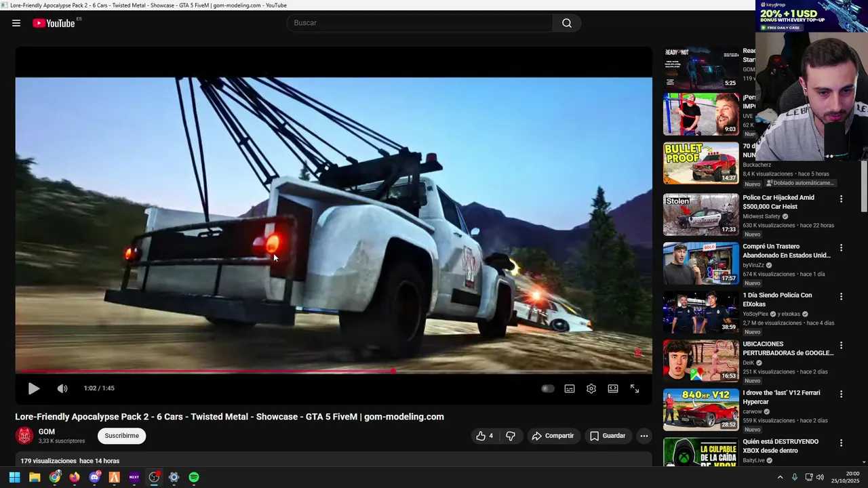Click the Doblado automáticamente badge
This screenshot has height=488, width=868.
(x=800, y=183)
